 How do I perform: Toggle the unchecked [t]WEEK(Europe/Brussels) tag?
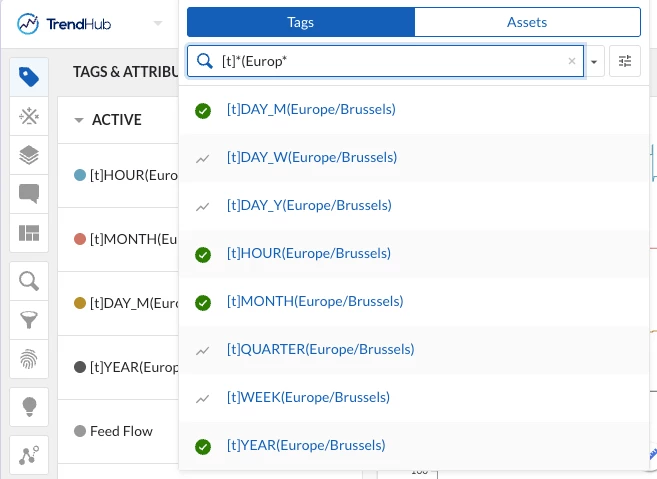(203, 398)
